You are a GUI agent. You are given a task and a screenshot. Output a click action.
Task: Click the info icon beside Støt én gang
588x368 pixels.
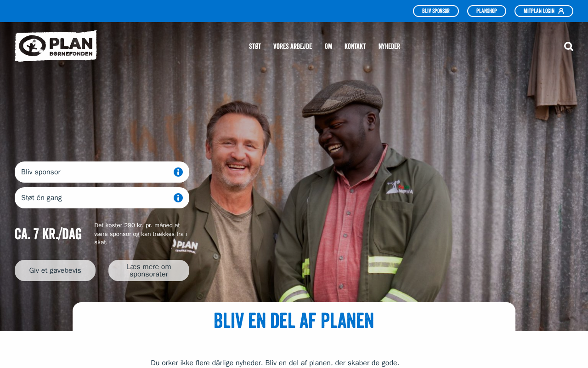[178, 198]
